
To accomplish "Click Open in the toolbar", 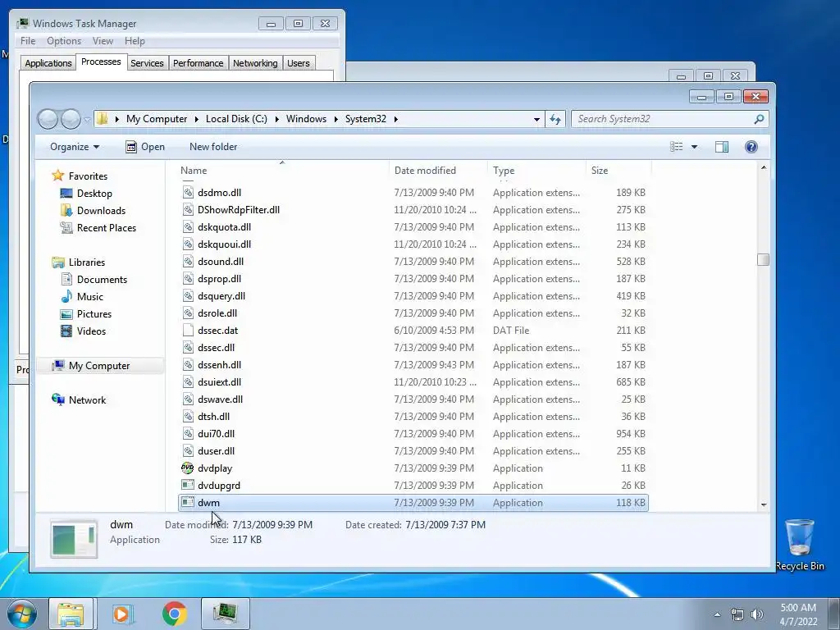I will coord(145,147).
